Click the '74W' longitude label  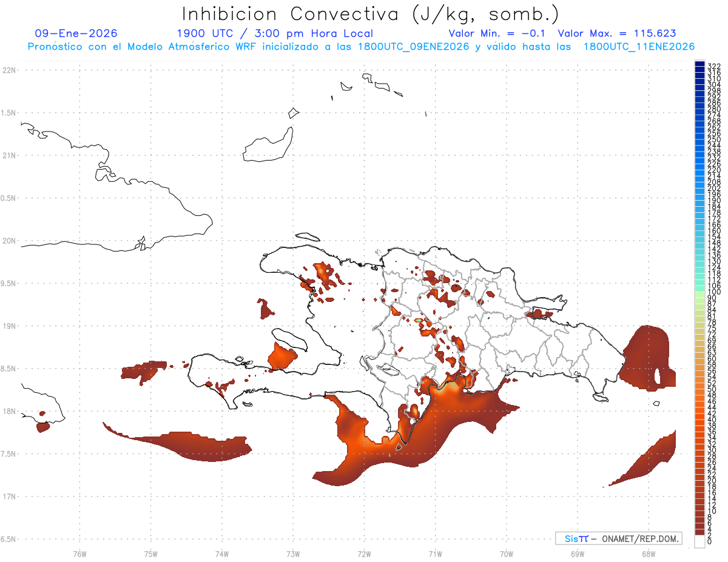click(222, 554)
